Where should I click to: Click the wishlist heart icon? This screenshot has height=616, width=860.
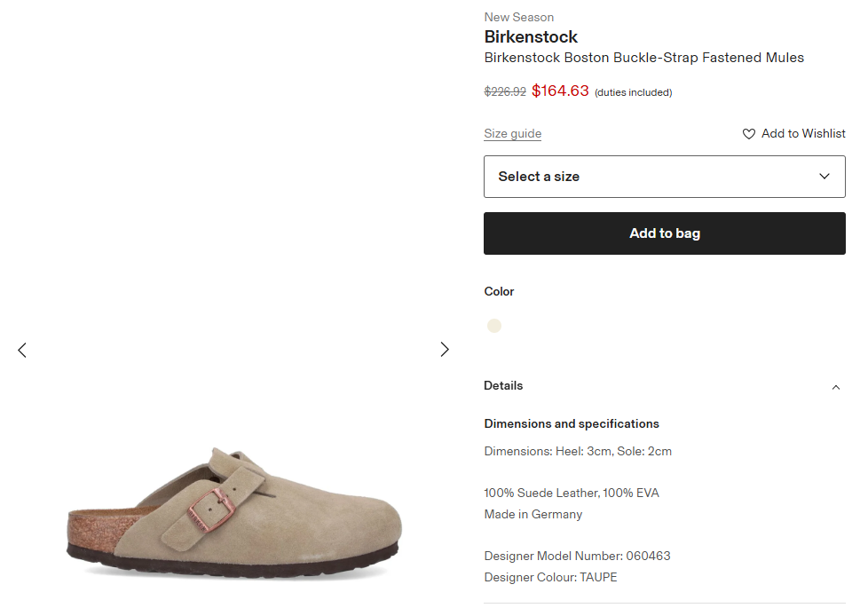[x=749, y=134]
